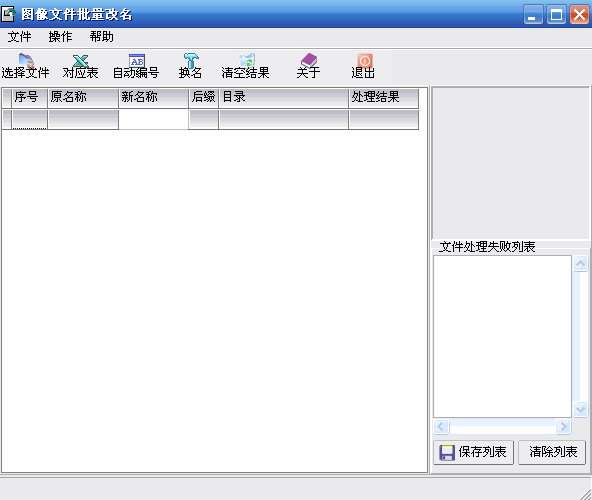Click the red 退出 exit icon
592x500 pixels.
tap(364, 60)
